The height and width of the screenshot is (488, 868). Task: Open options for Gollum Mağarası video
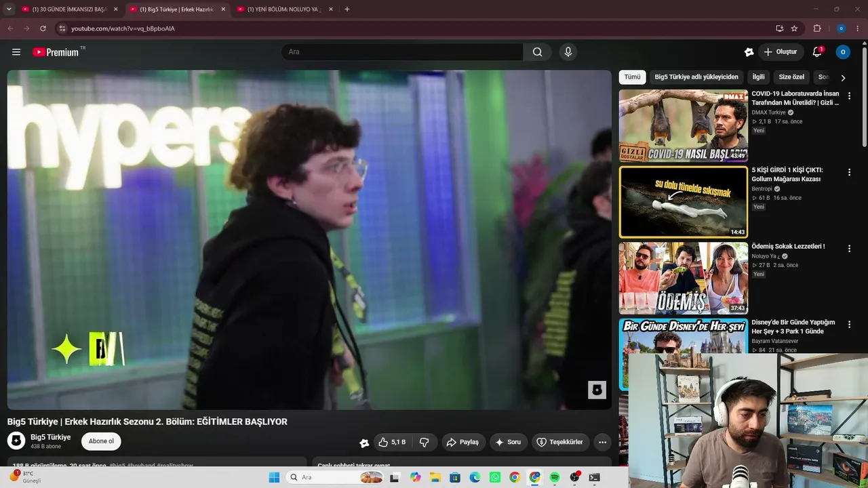[x=849, y=173]
